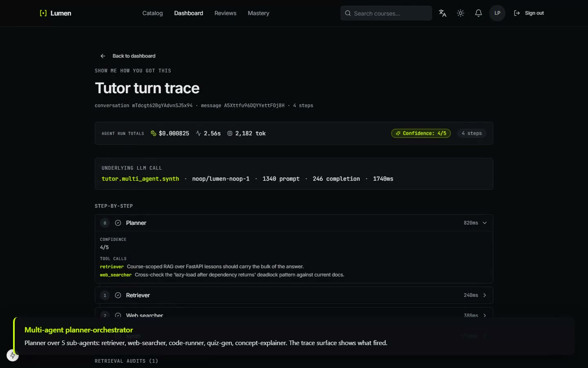
Task: Open the LP user avatar
Action: (497, 13)
